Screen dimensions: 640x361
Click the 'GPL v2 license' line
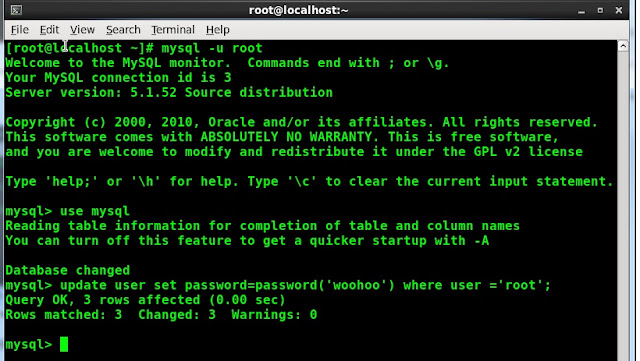pyautogui.click(x=294, y=152)
